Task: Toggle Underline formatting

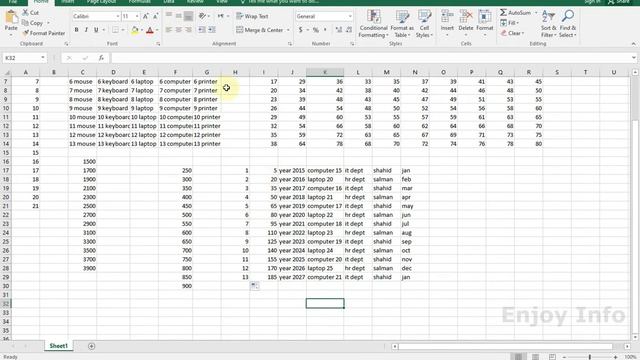Action: click(96, 30)
